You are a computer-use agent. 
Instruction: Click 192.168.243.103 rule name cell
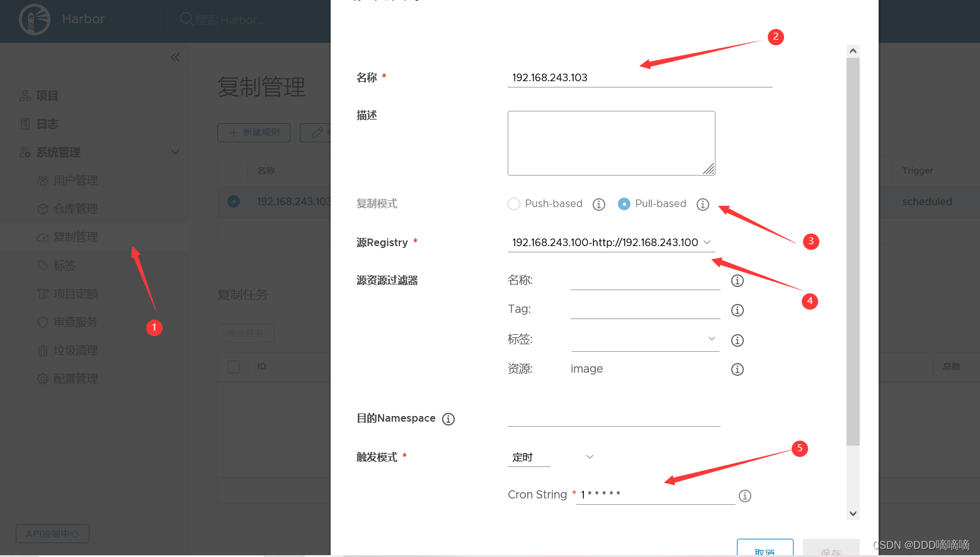pyautogui.click(x=293, y=201)
